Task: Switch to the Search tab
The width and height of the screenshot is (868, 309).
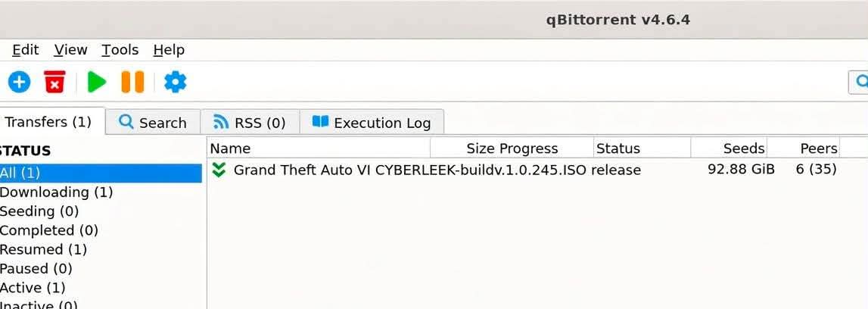Action: tap(153, 123)
